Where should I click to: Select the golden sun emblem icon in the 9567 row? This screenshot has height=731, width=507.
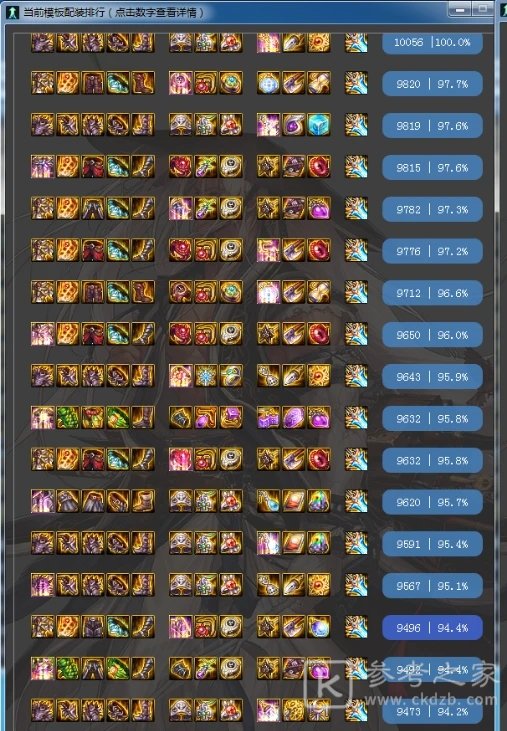click(x=319, y=585)
